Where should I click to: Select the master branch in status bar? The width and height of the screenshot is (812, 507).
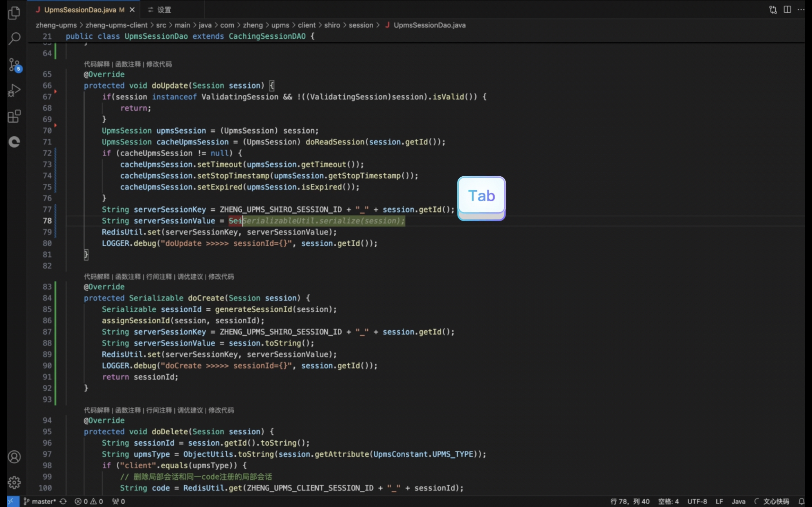click(39, 501)
